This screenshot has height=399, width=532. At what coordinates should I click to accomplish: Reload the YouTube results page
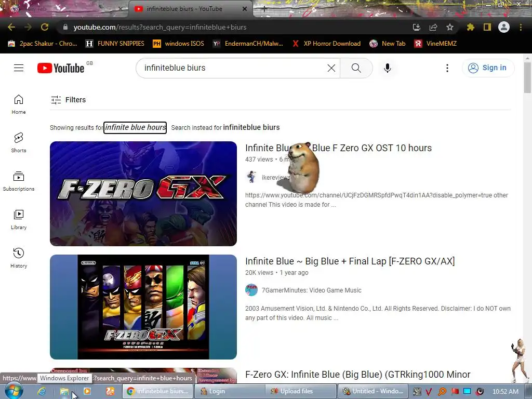tap(45, 27)
